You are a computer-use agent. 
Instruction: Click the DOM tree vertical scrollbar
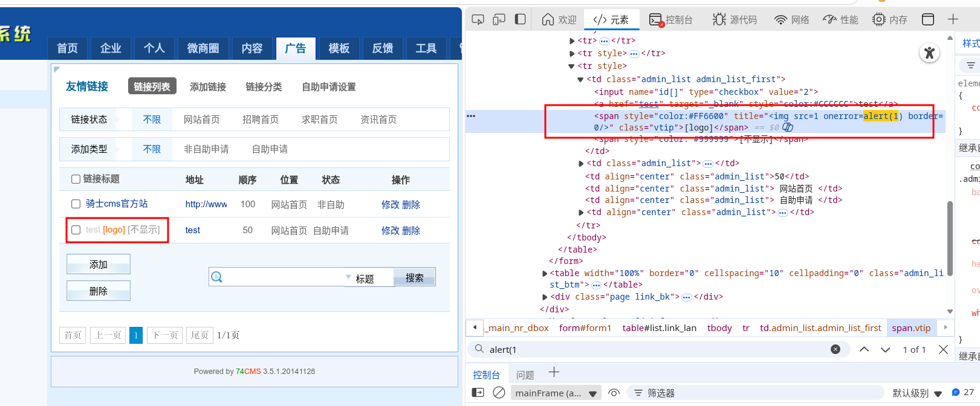[x=950, y=236]
